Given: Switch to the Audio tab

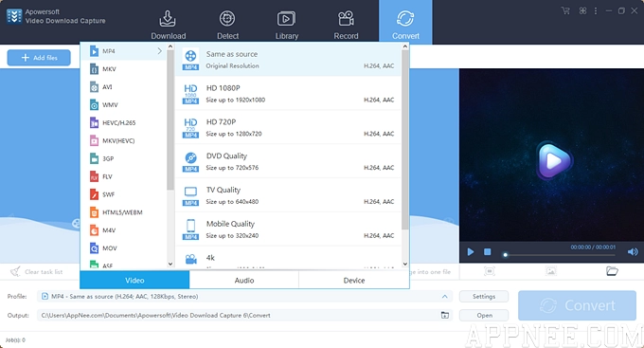Looking at the screenshot, I should click(x=244, y=280).
